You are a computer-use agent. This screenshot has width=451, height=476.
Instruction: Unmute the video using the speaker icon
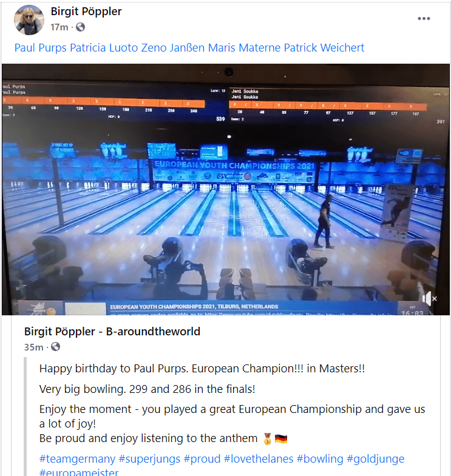pyautogui.click(x=429, y=299)
